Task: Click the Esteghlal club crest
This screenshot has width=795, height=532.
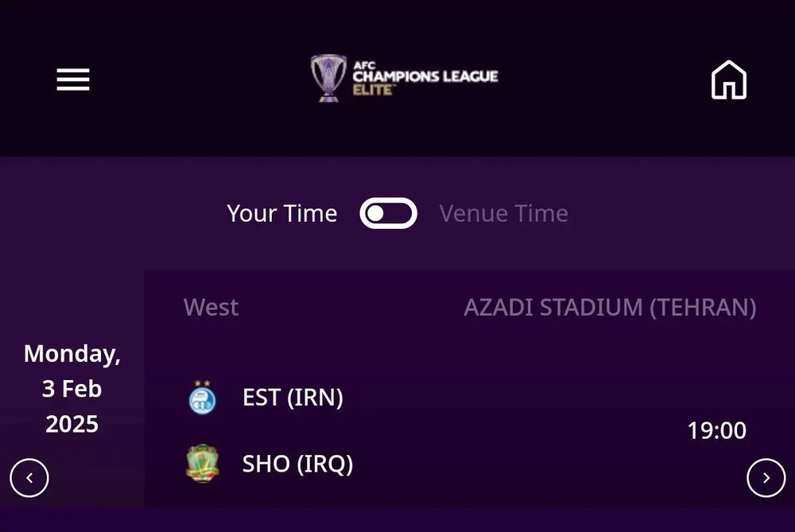Action: [x=202, y=398]
